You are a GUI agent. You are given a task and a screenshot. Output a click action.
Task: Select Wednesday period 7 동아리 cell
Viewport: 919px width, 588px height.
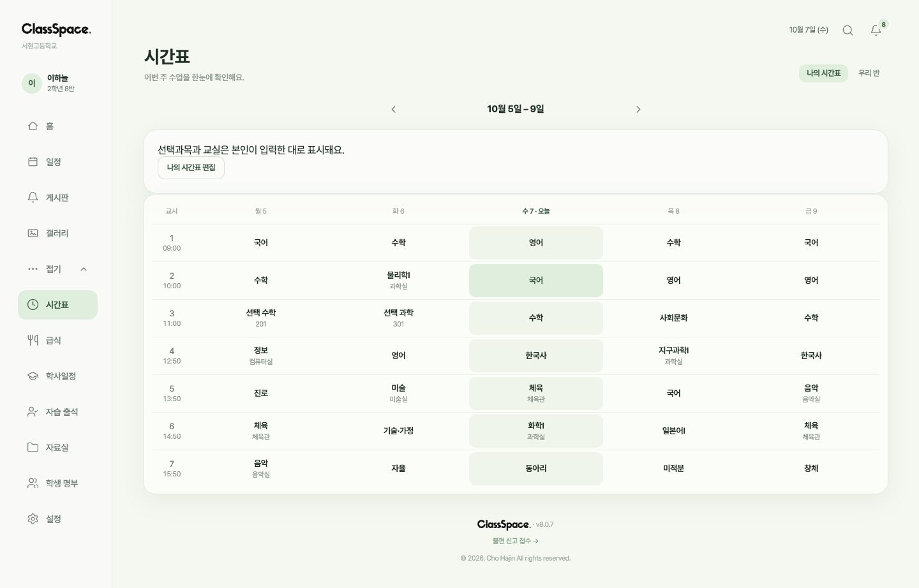(536, 469)
